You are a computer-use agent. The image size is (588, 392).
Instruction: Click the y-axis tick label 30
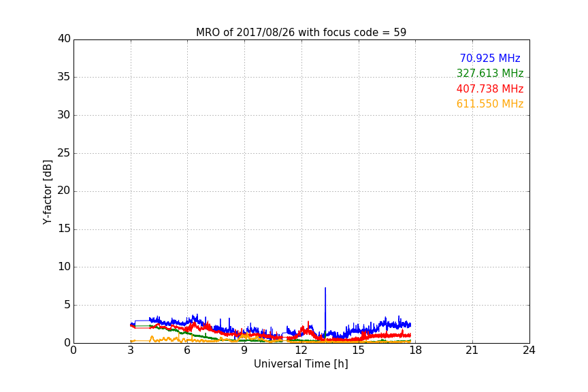pyautogui.click(x=64, y=115)
